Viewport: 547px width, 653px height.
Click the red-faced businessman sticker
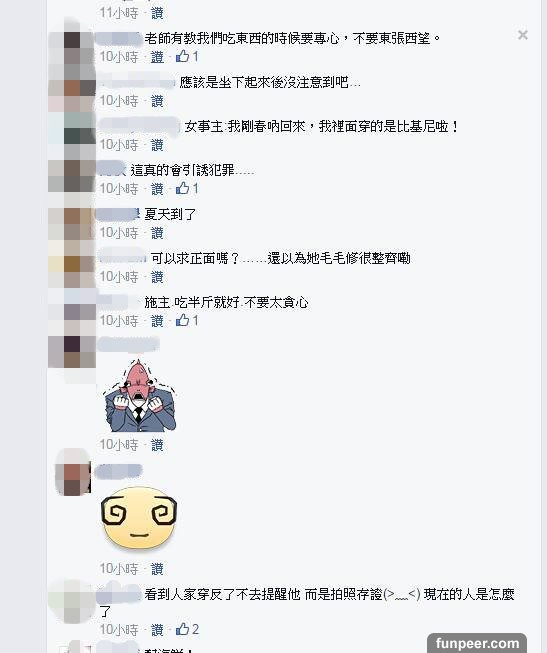[140, 396]
